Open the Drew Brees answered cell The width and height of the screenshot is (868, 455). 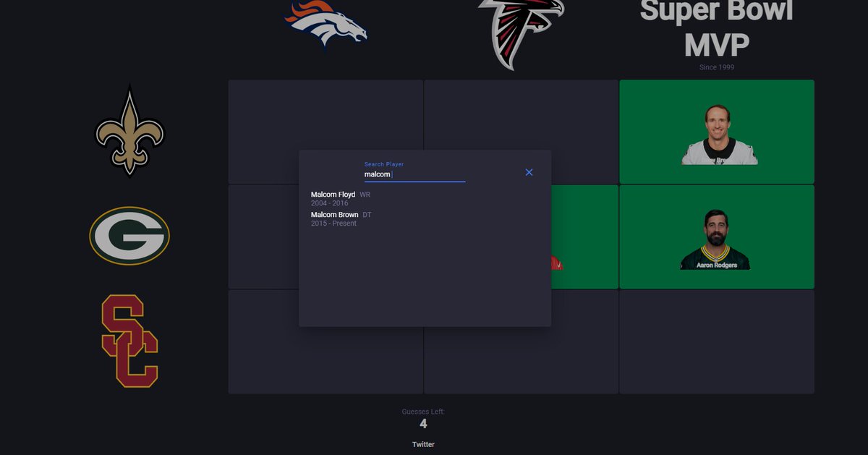[717, 132]
